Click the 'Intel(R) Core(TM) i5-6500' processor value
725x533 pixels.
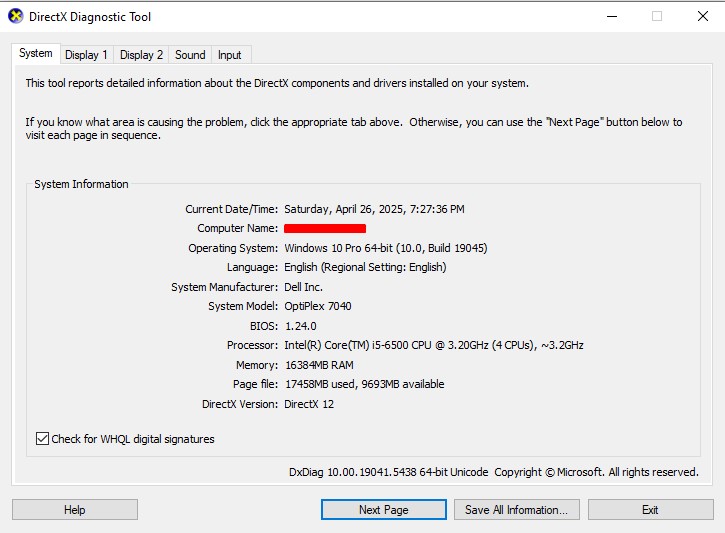tap(434, 345)
